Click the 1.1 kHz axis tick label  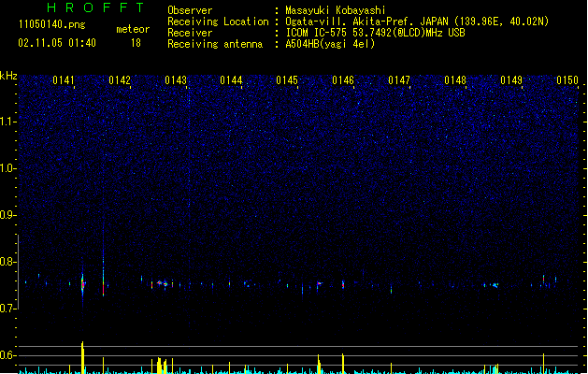point(8,122)
